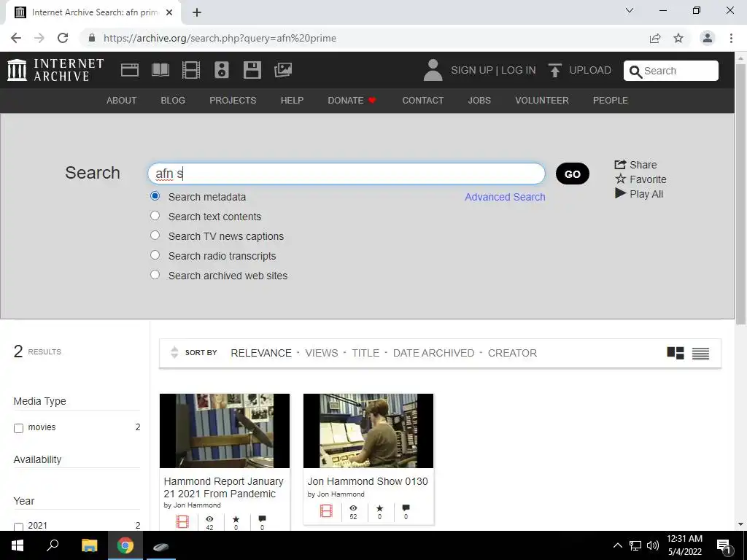Select Search text contents radio button

[155, 216]
